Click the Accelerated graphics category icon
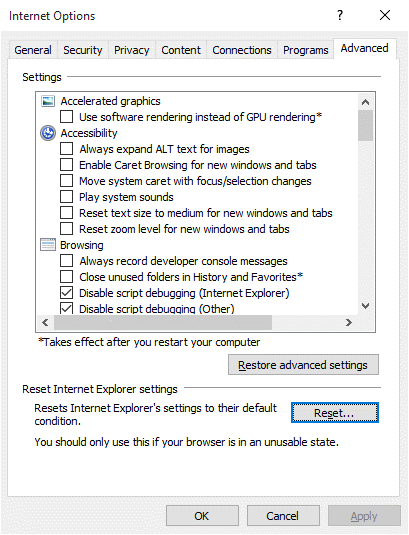The height and width of the screenshot is (535, 409). pyautogui.click(x=48, y=101)
